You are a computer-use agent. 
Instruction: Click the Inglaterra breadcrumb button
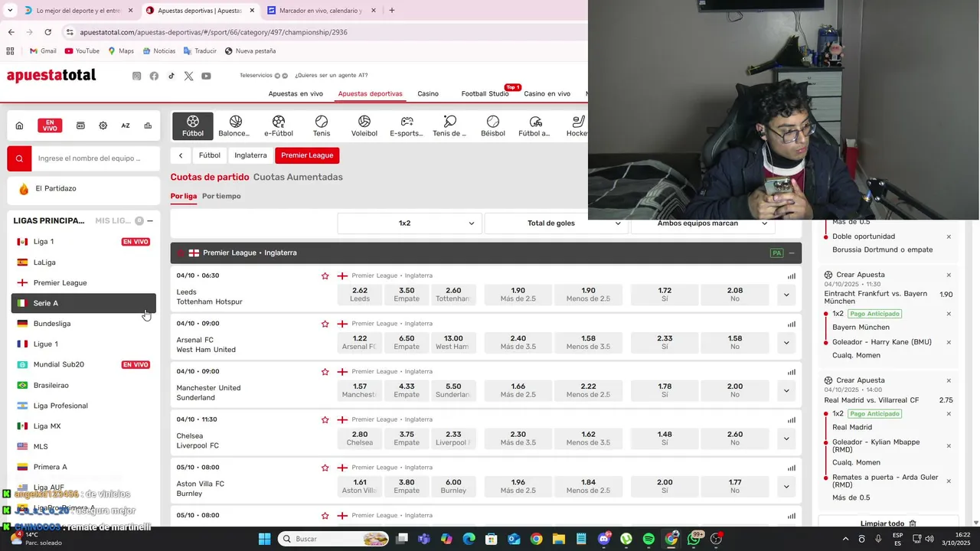click(250, 155)
